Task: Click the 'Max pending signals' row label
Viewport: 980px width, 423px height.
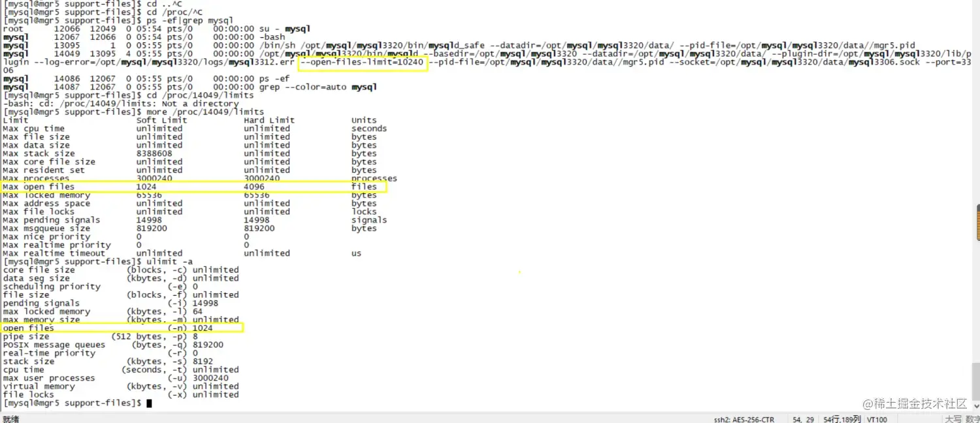Action: [52, 220]
